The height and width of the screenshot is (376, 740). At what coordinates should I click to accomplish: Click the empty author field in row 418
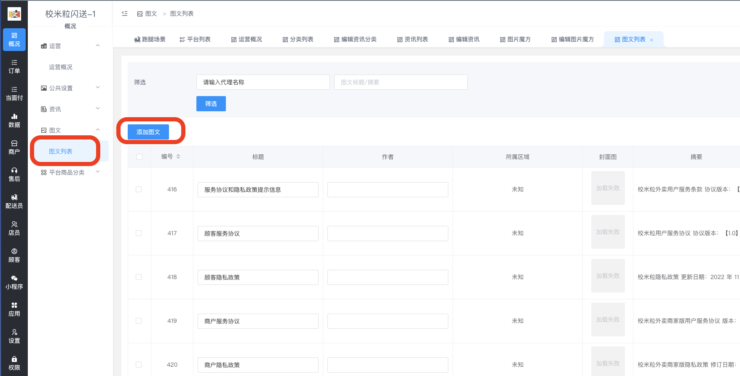click(388, 277)
